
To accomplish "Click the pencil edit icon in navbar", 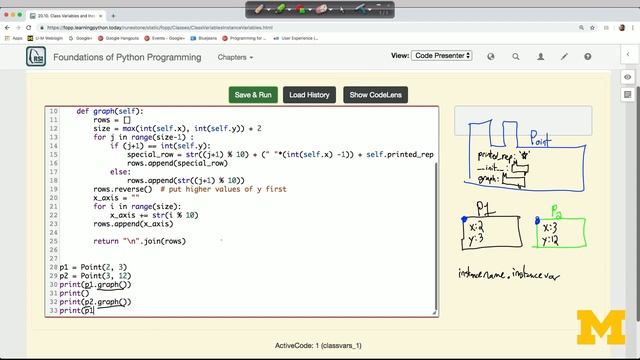I will [564, 57].
